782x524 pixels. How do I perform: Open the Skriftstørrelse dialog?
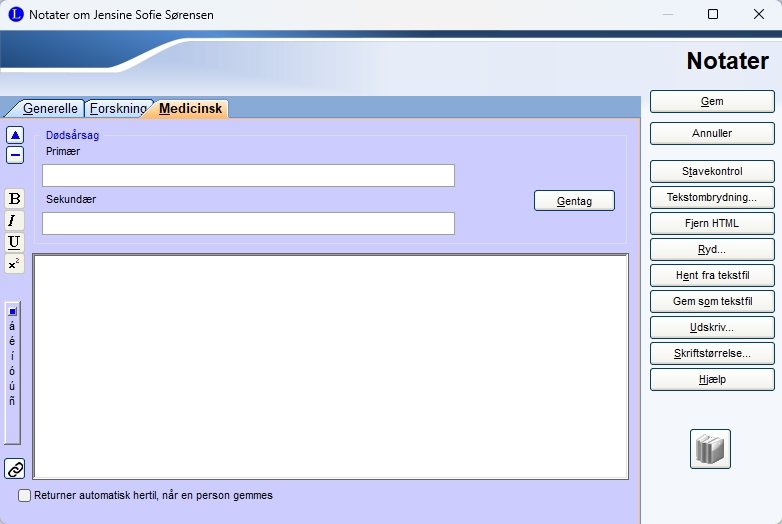pyautogui.click(x=712, y=353)
